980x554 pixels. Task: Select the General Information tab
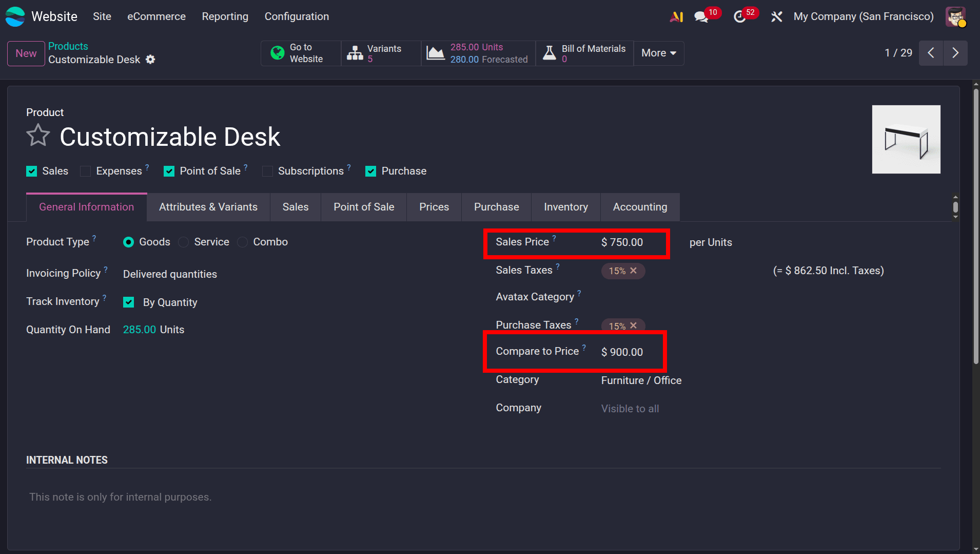pyautogui.click(x=87, y=207)
